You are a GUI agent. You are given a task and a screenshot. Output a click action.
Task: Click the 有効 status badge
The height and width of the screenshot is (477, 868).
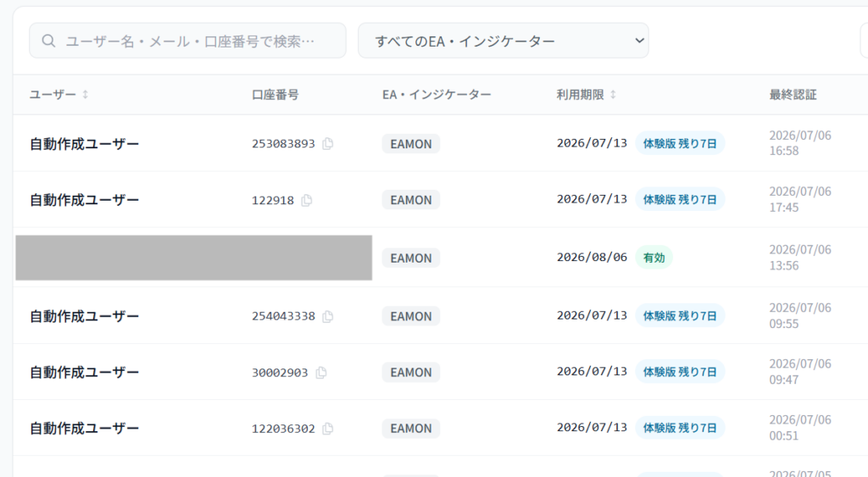tap(654, 258)
